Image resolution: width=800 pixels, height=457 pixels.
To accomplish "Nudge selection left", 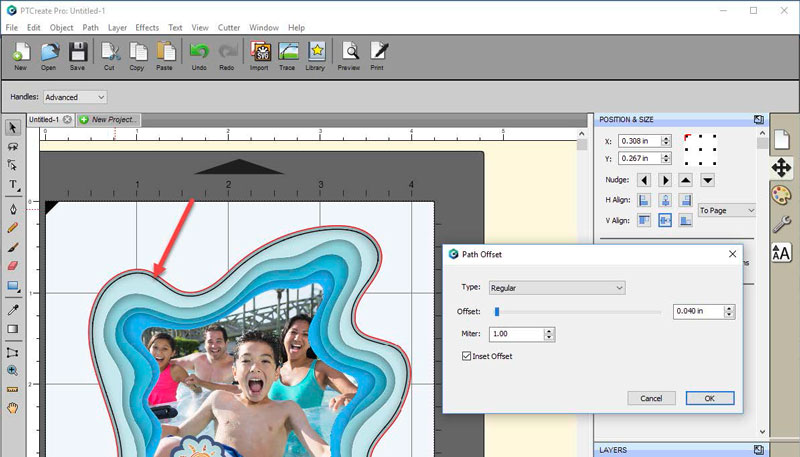I will [644, 180].
